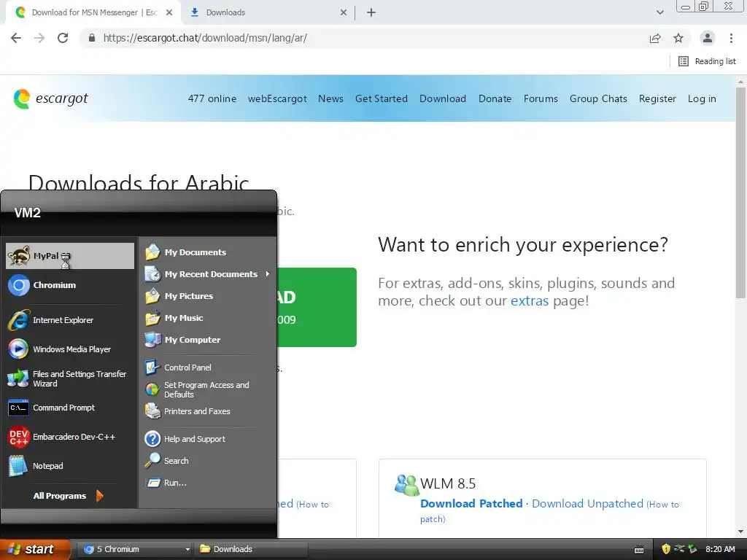Open MyPal from the Start menu
The height and width of the screenshot is (560, 747).
[x=69, y=256]
